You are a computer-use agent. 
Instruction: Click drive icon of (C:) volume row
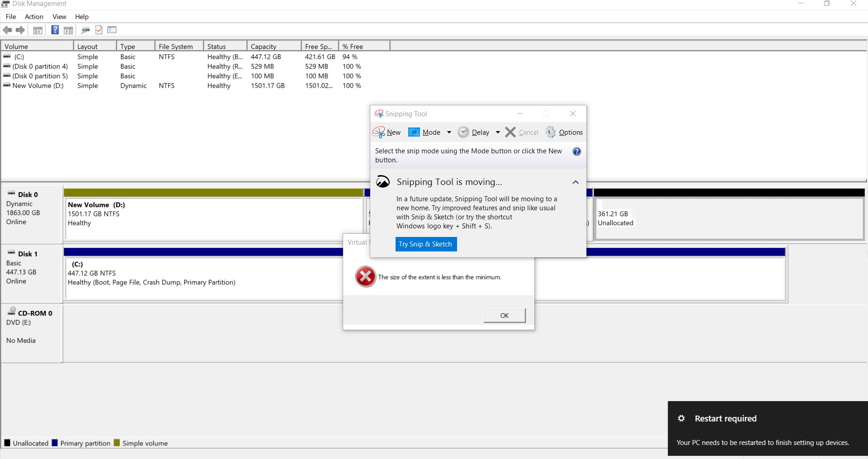pyautogui.click(x=7, y=57)
